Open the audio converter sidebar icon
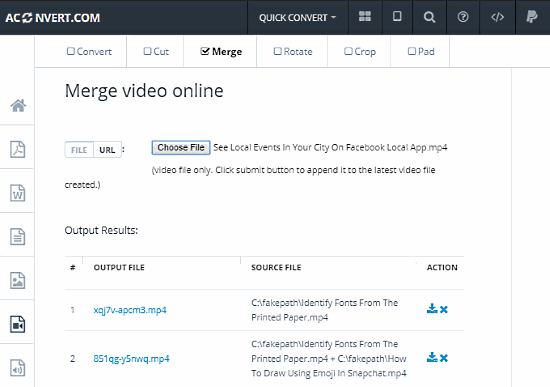Viewport: 550px width, 387px height. (18, 368)
